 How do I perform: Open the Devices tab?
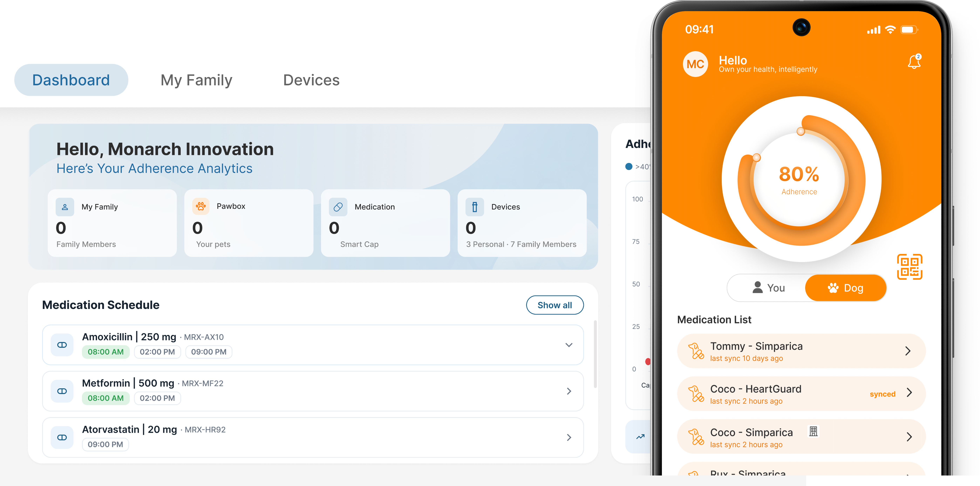311,80
